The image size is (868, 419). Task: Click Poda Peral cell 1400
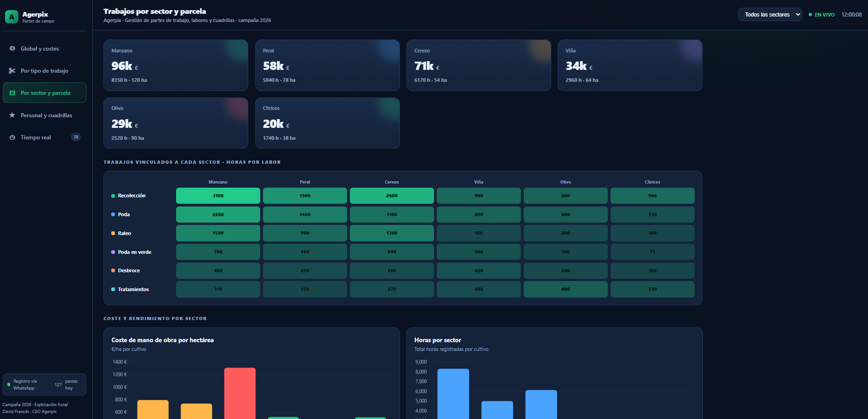pyautogui.click(x=305, y=214)
